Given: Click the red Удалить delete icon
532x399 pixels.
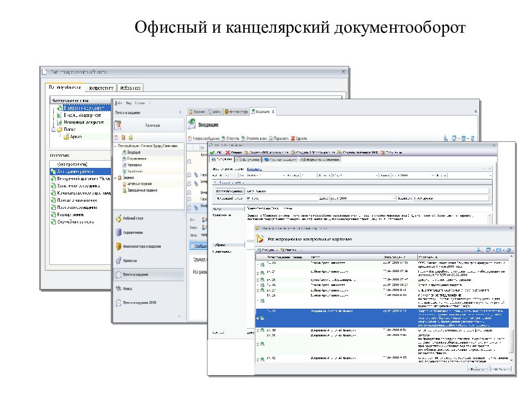Looking at the screenshot, I should (x=293, y=139).
